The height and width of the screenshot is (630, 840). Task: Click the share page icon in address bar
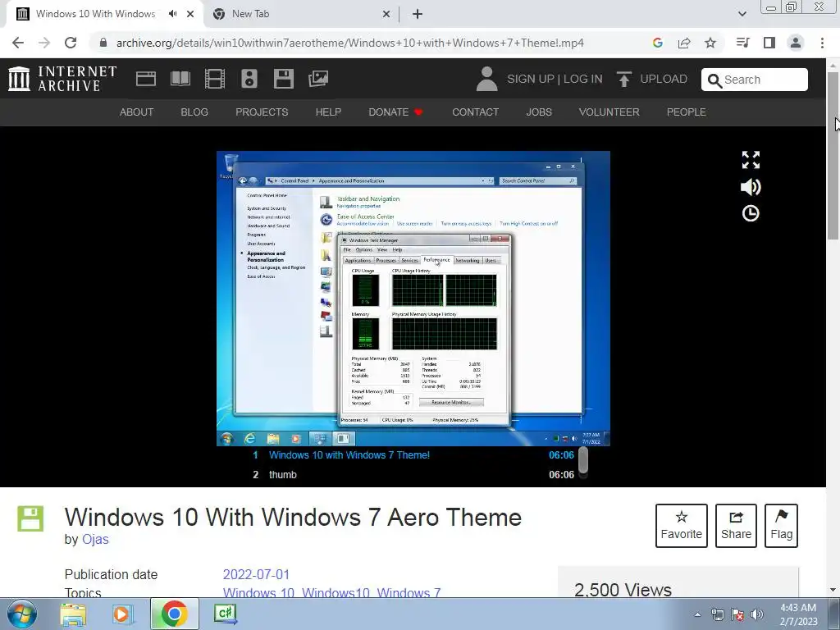[x=684, y=43]
